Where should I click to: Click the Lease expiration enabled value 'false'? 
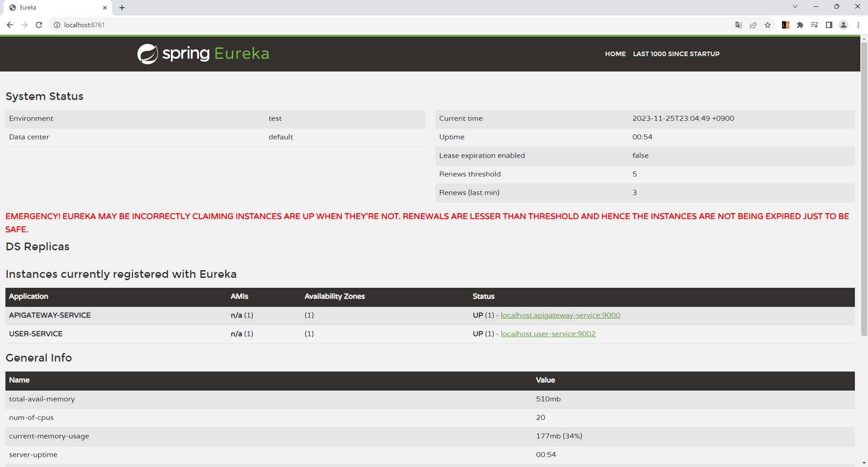point(640,156)
